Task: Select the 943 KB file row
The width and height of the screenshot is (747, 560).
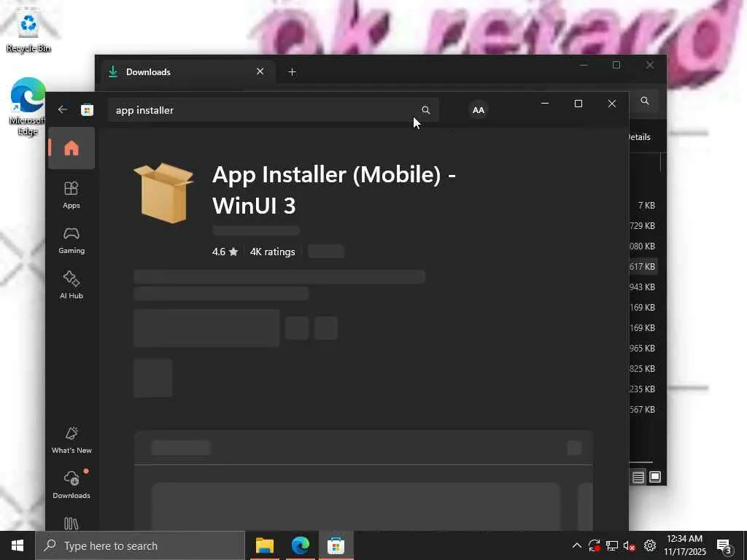Action: tap(643, 287)
